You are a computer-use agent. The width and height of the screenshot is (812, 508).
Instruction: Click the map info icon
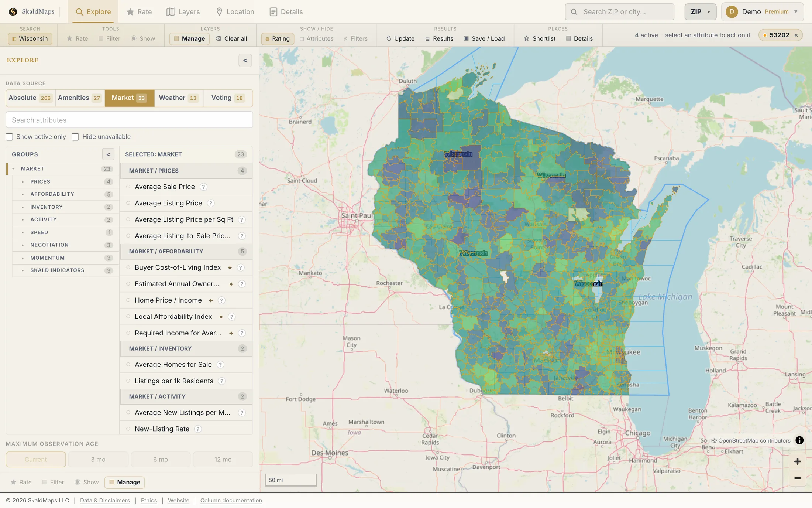pyautogui.click(x=799, y=440)
